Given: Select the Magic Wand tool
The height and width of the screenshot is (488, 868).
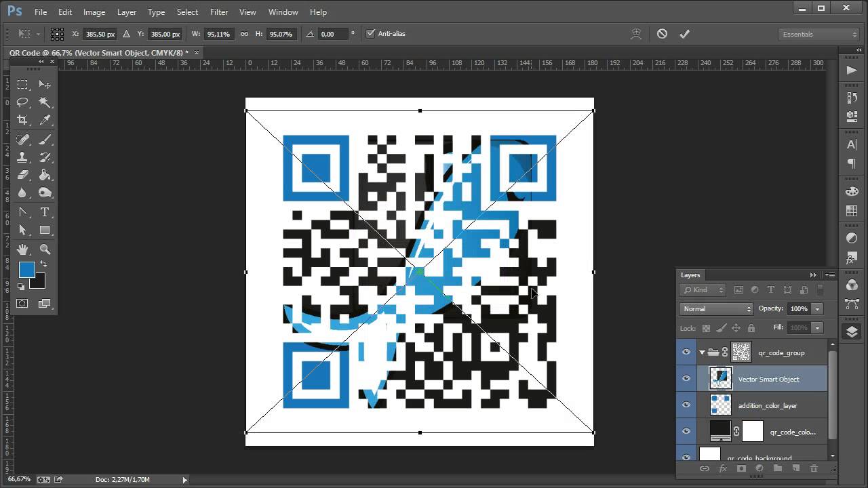Looking at the screenshot, I should click(x=45, y=102).
